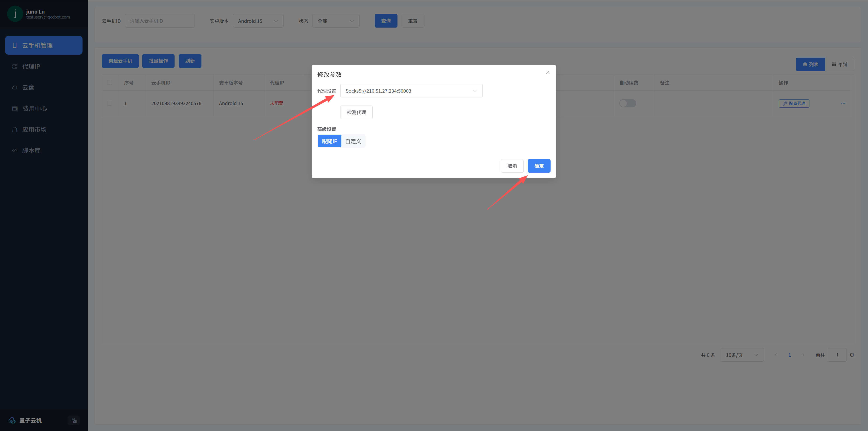Toggle the 自动续费 switch in row 1
Image resolution: width=868 pixels, height=431 pixels.
point(627,103)
